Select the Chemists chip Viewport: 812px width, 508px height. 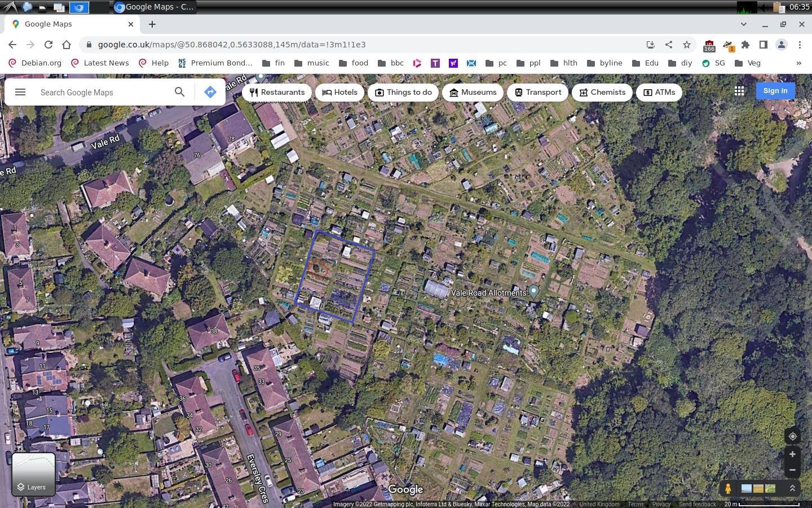602,92
